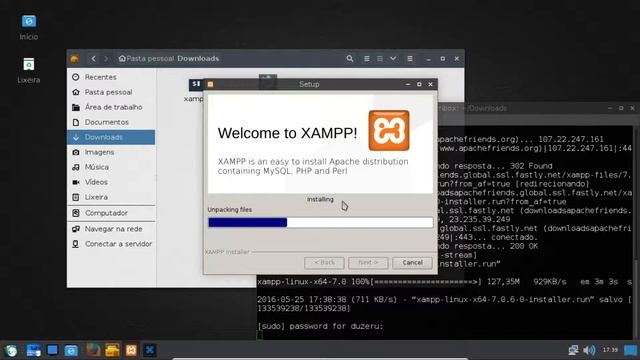640x360 pixels.
Task: Launch Firefox from the taskbar
Action: 93,350
